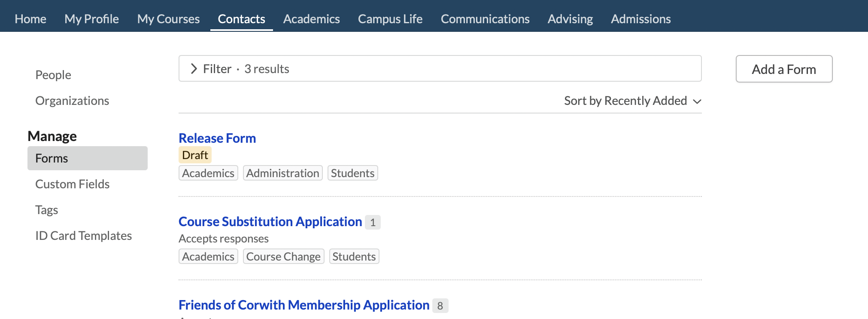Open Friends of Corwith Membership Application

(x=303, y=305)
